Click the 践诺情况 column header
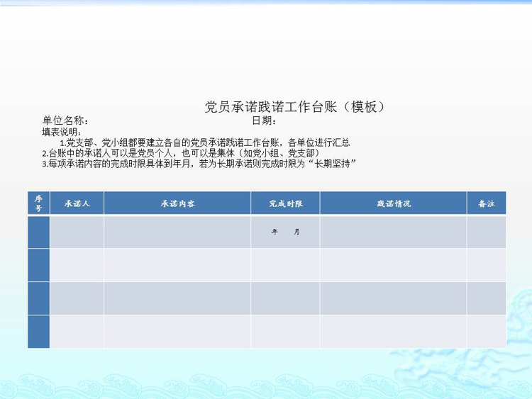Screen dimensions: 532x399 click(394, 203)
